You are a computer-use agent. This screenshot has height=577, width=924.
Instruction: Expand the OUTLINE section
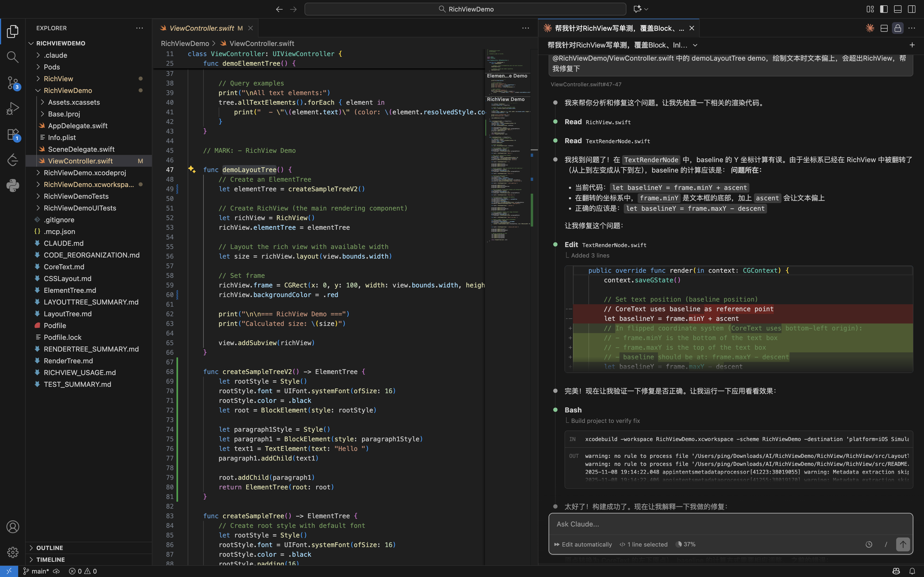50,548
